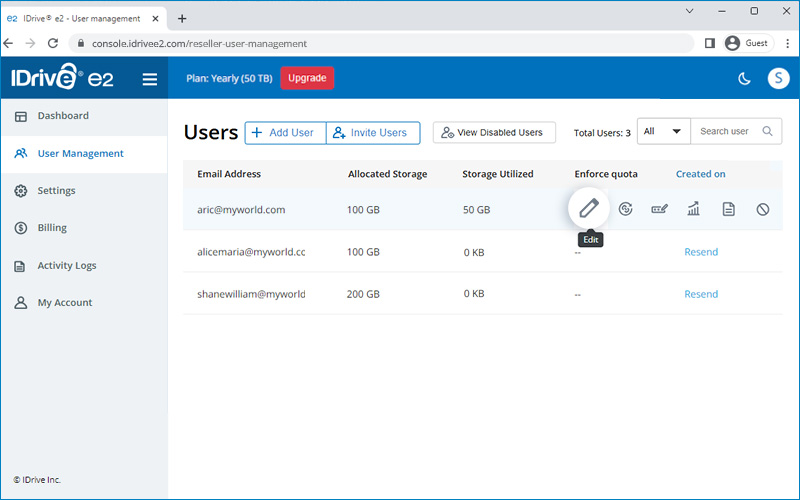Click the Email Address column header
The height and width of the screenshot is (500, 800).
click(229, 174)
